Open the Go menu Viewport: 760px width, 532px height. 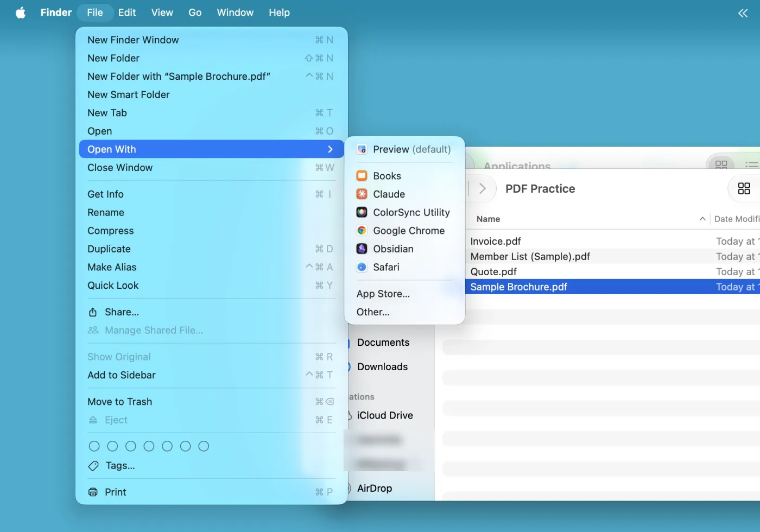pos(195,12)
